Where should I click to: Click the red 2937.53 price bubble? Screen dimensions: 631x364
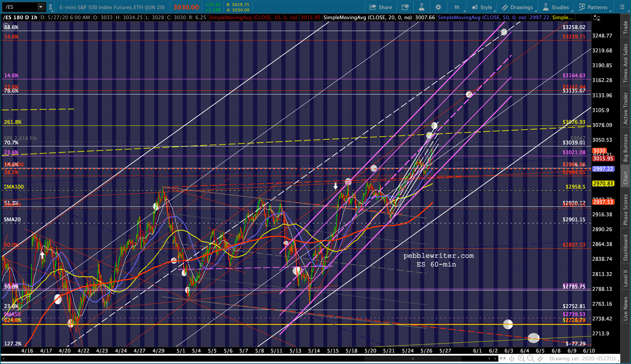603,202
